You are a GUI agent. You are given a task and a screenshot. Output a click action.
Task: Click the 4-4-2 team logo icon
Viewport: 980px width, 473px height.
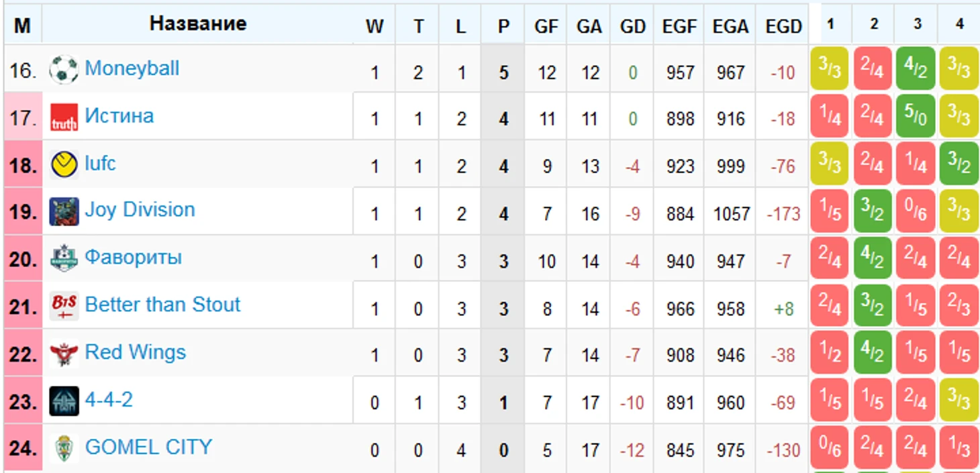coord(64,401)
